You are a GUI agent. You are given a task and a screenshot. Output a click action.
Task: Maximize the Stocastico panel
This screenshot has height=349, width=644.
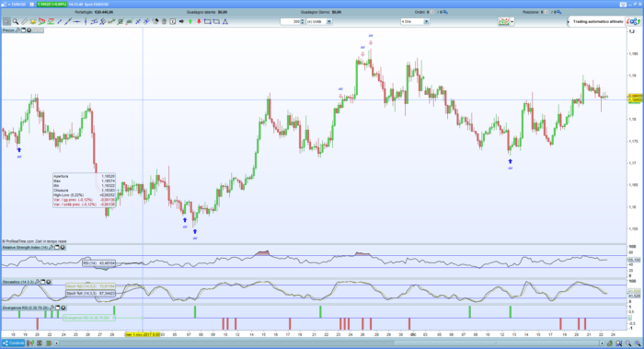(43, 282)
